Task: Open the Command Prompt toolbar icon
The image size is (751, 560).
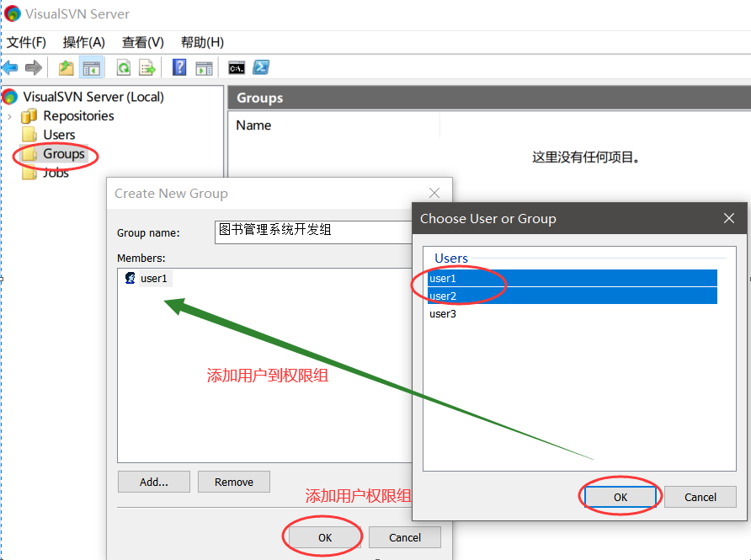Action: [237, 68]
